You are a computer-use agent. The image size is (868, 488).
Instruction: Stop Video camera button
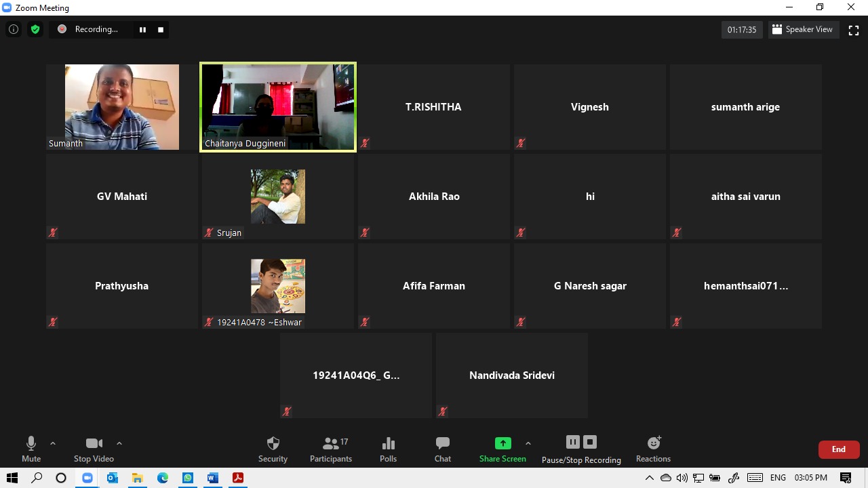[94, 449]
